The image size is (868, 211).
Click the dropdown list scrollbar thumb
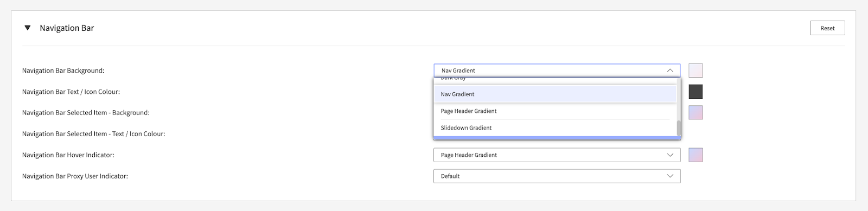coord(678,128)
